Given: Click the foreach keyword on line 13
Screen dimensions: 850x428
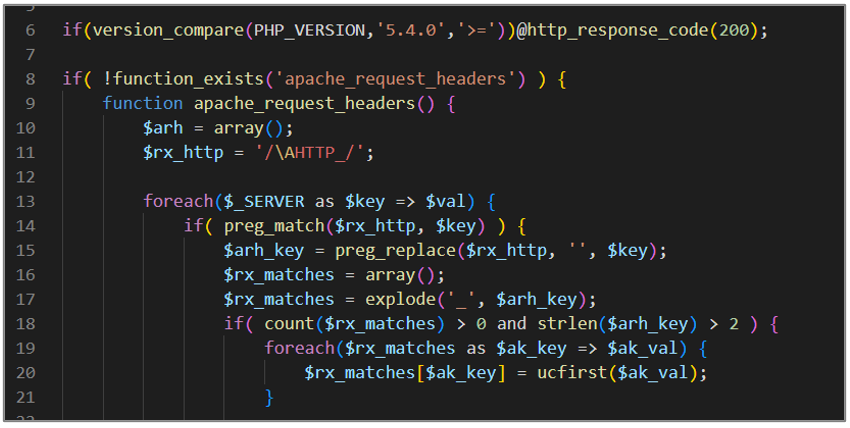Looking at the screenshot, I should (178, 202).
